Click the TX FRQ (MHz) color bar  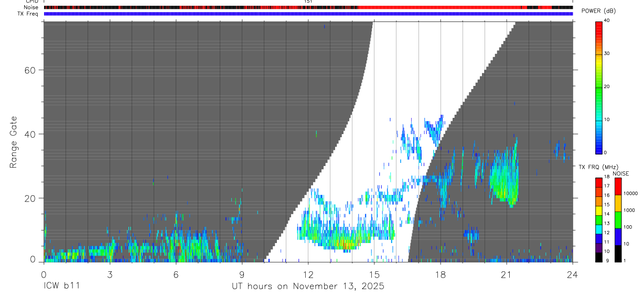point(599,219)
